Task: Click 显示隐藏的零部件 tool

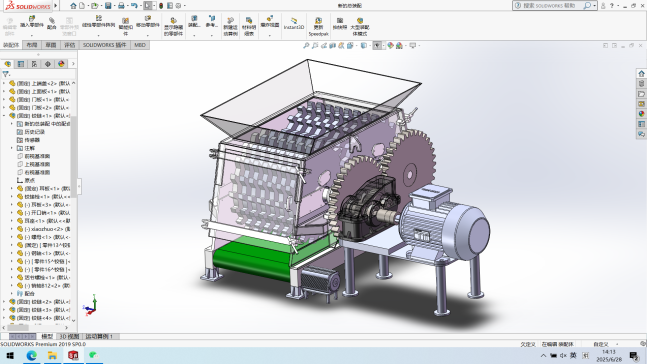Action: [173, 26]
